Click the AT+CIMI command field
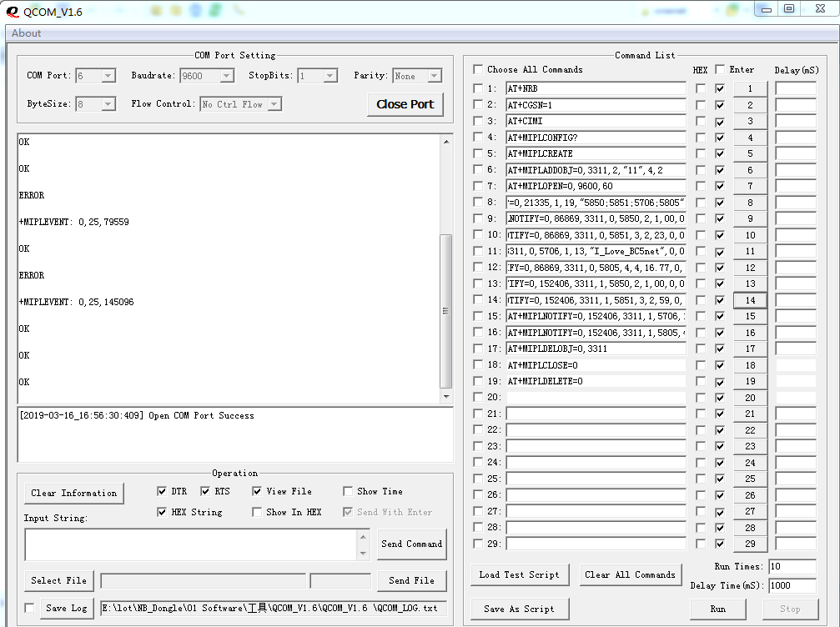 pyautogui.click(x=596, y=121)
